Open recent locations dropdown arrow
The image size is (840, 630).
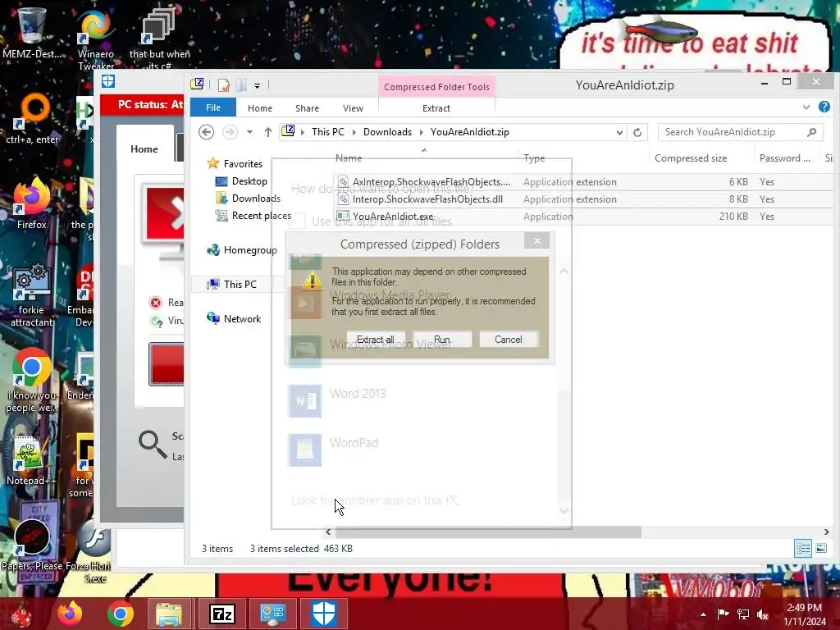(x=249, y=132)
